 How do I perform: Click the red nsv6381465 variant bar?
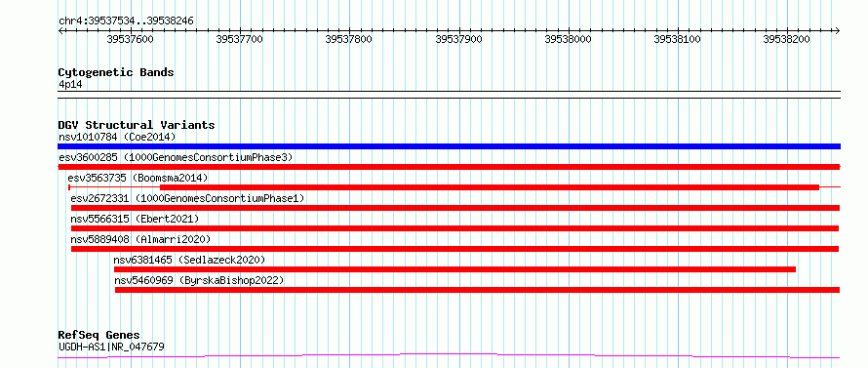[455, 269]
